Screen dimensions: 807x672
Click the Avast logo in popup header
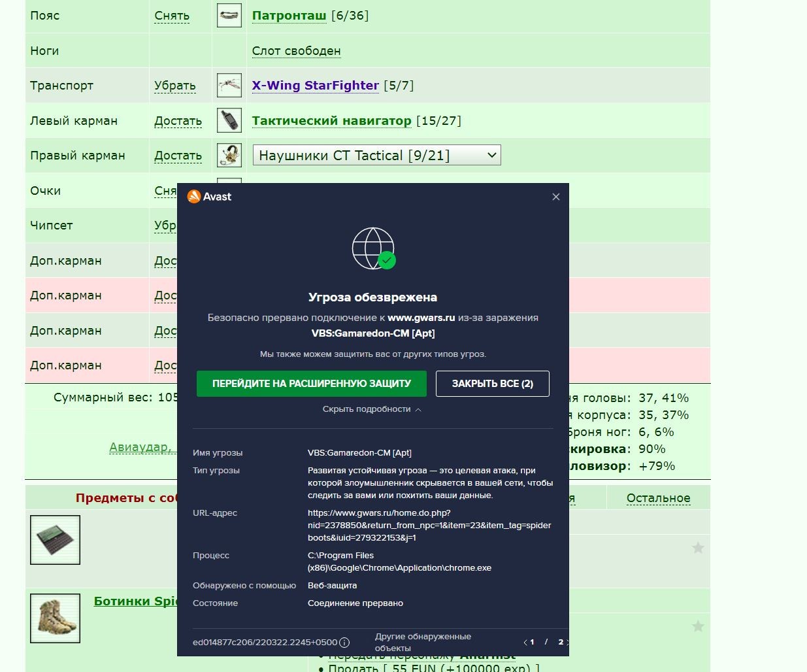pyautogui.click(x=209, y=196)
